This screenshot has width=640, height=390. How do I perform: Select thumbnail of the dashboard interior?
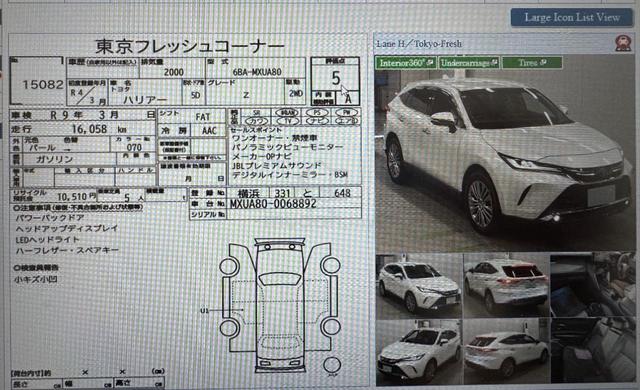(593, 286)
